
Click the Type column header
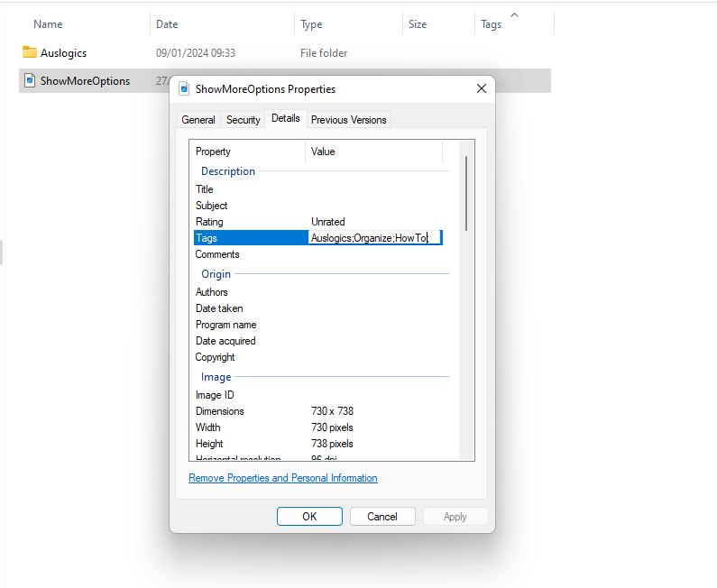(311, 24)
